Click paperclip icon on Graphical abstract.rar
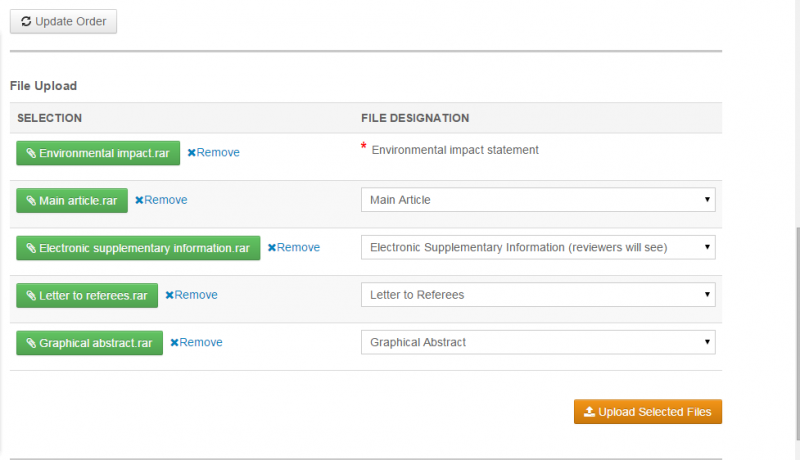 point(31,342)
